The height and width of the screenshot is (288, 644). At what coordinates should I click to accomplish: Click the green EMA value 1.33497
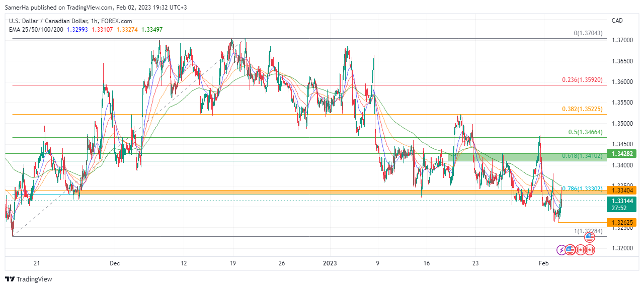pyautogui.click(x=152, y=29)
